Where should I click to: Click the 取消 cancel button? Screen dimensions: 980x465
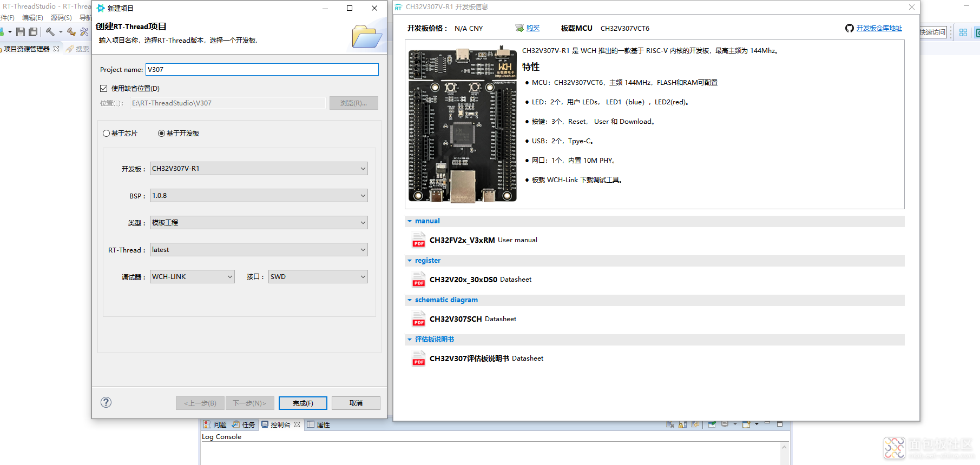click(x=356, y=403)
